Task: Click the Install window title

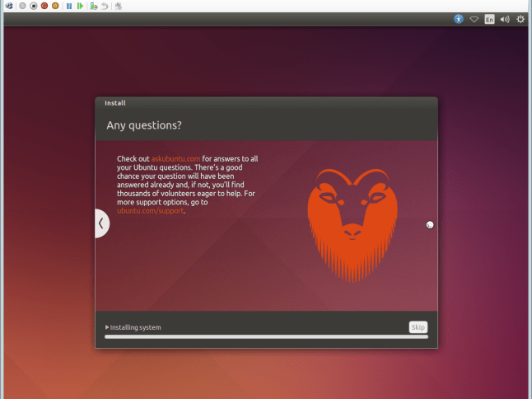Action: pyautogui.click(x=115, y=103)
